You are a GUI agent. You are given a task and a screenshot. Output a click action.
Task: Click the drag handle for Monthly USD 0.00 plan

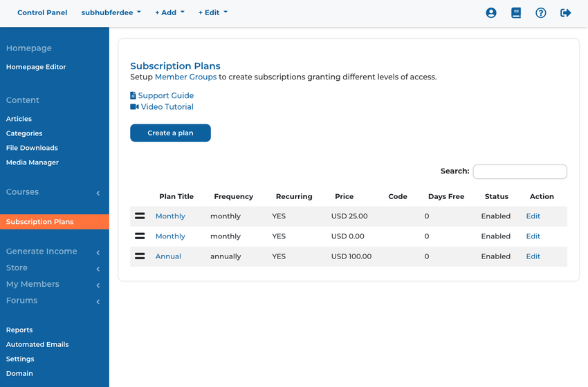[140, 236]
